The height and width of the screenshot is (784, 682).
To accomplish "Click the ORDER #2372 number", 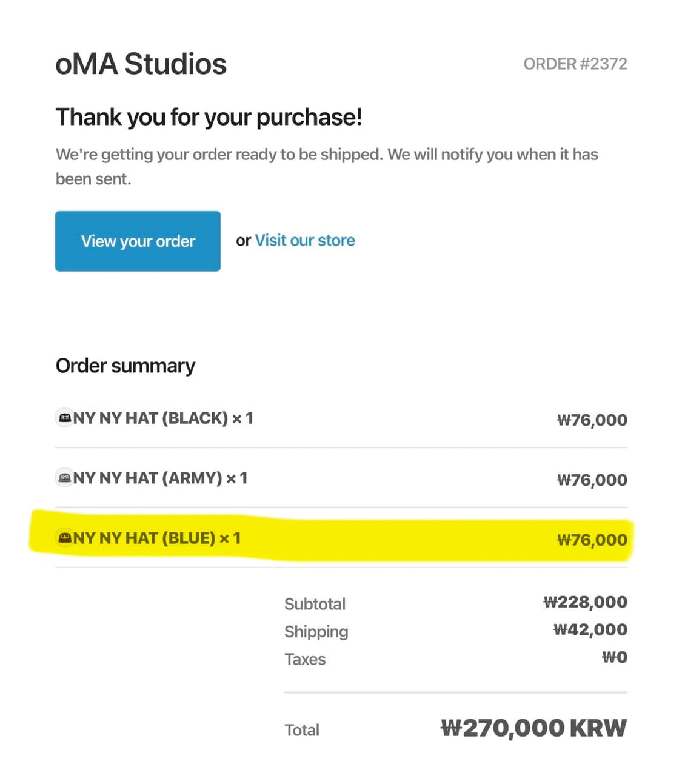I will click(575, 64).
